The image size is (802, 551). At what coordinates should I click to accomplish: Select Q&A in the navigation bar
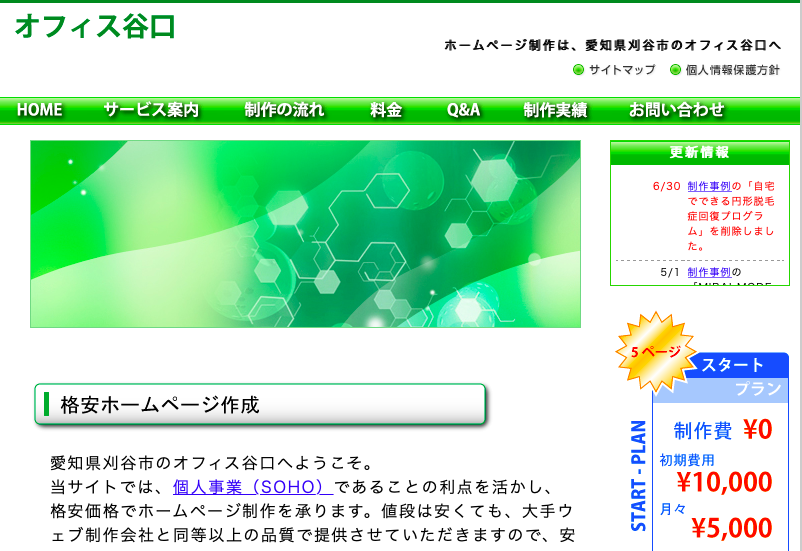coord(463,111)
